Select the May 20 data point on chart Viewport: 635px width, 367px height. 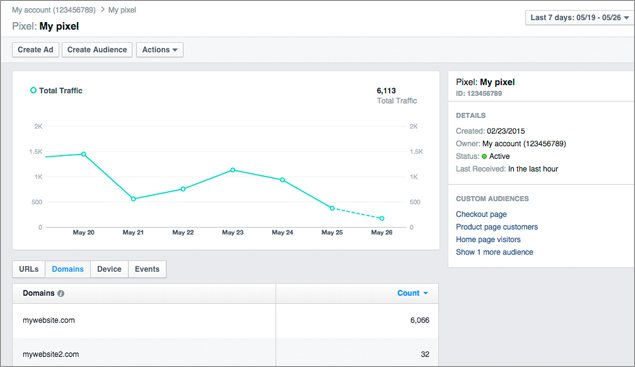point(83,154)
